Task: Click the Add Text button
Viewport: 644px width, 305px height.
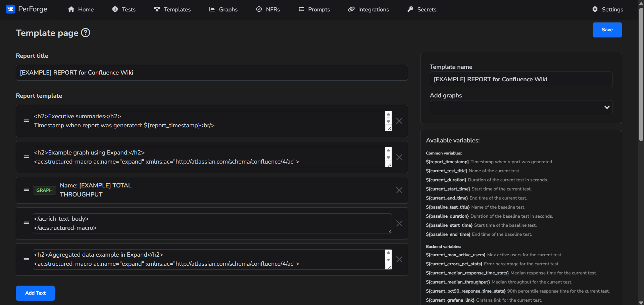Action: [35, 293]
